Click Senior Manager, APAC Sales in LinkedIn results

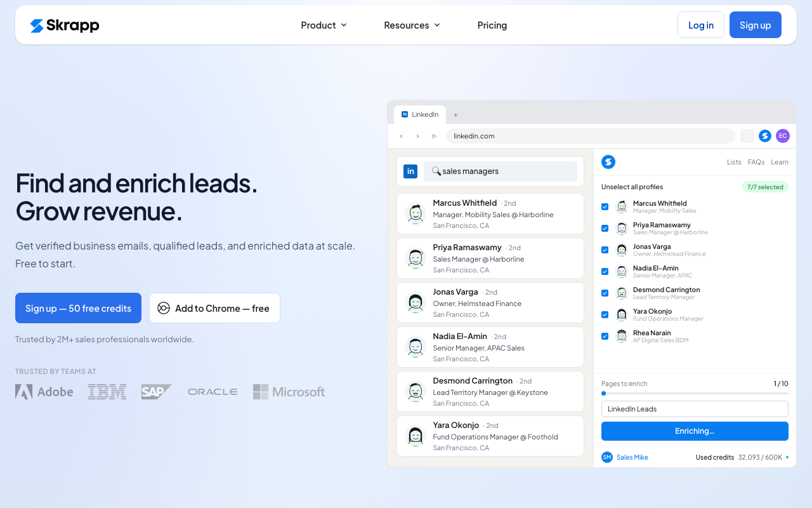(x=479, y=348)
